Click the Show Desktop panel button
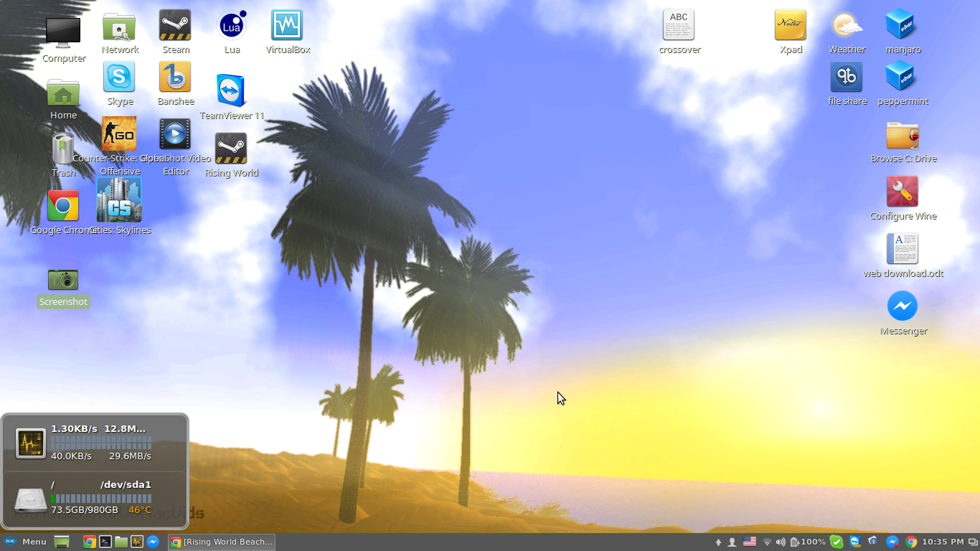 click(x=62, y=542)
